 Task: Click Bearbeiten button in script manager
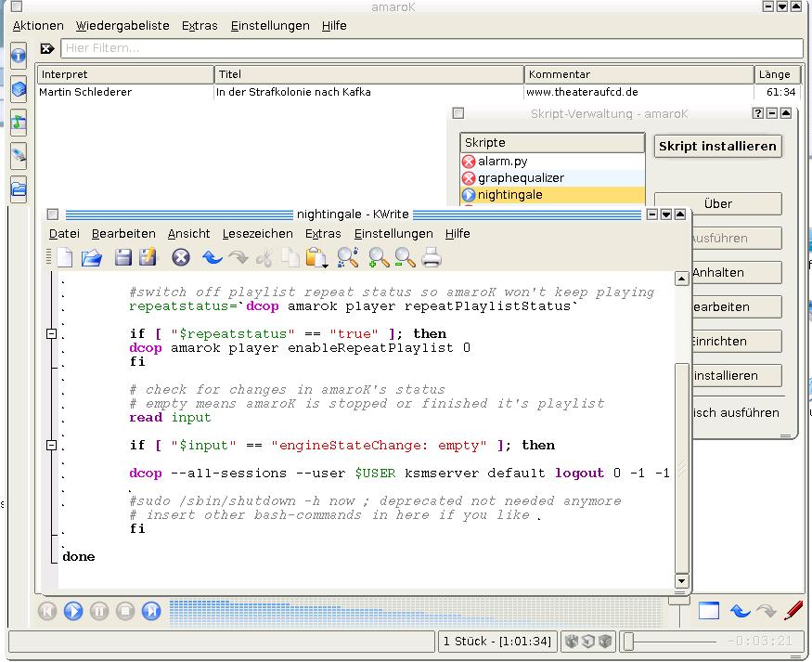click(737, 307)
